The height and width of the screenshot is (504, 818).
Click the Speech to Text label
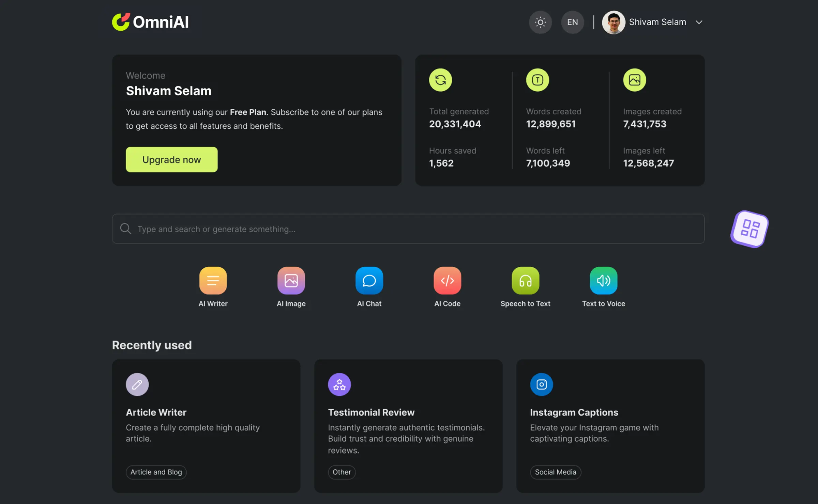(525, 304)
